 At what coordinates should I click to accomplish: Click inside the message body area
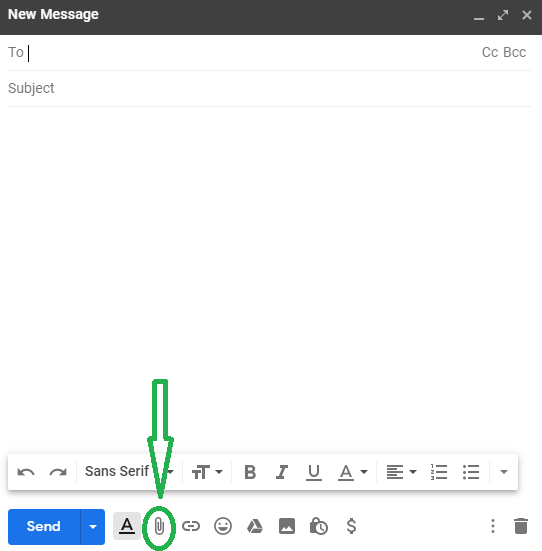pyautogui.click(x=269, y=242)
